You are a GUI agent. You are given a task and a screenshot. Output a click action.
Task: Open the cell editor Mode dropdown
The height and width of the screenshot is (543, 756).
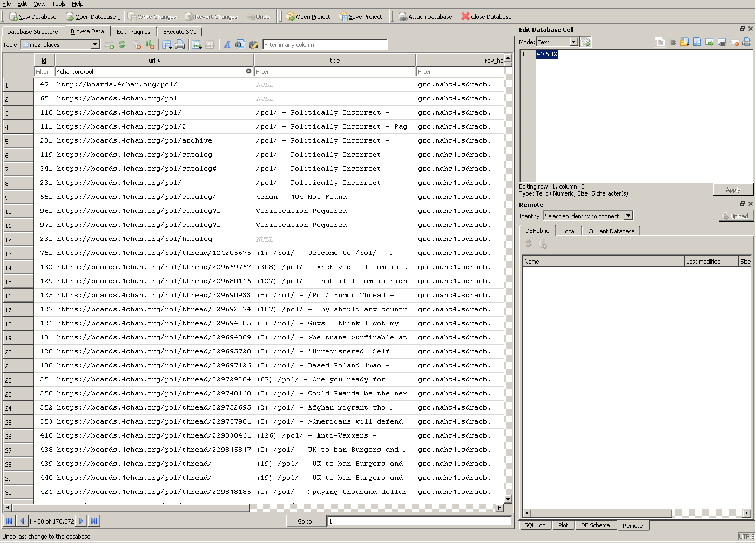pyautogui.click(x=573, y=42)
